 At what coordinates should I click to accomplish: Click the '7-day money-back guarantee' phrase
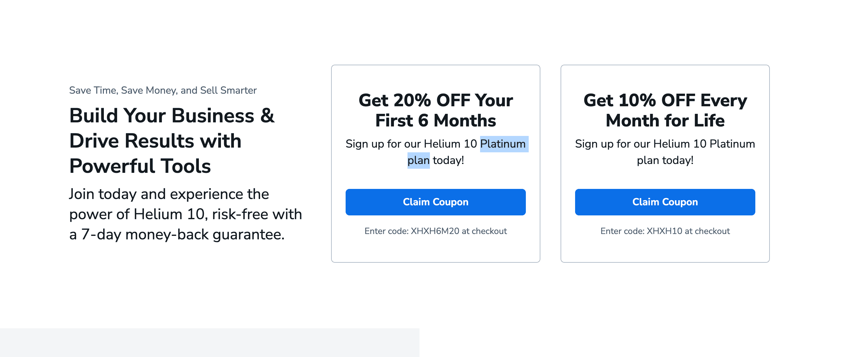(x=183, y=234)
